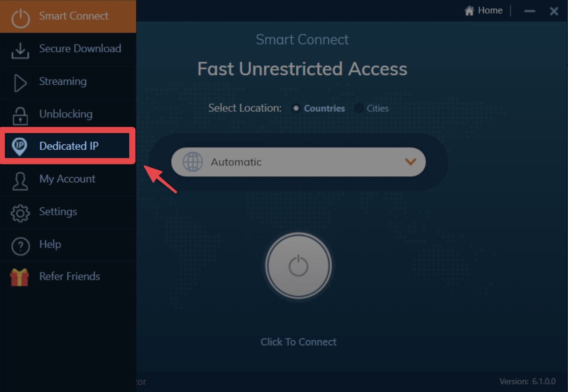The image size is (568, 392).
Task: Open My Account using the person icon
Action: pos(20,180)
